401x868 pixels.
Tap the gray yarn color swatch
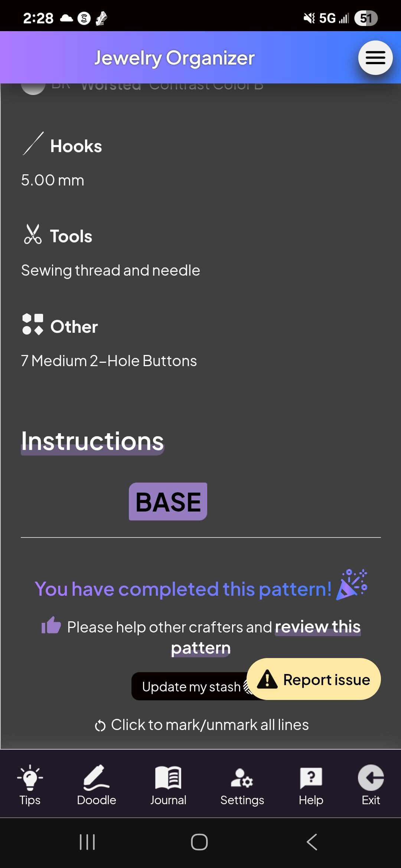coord(33,89)
